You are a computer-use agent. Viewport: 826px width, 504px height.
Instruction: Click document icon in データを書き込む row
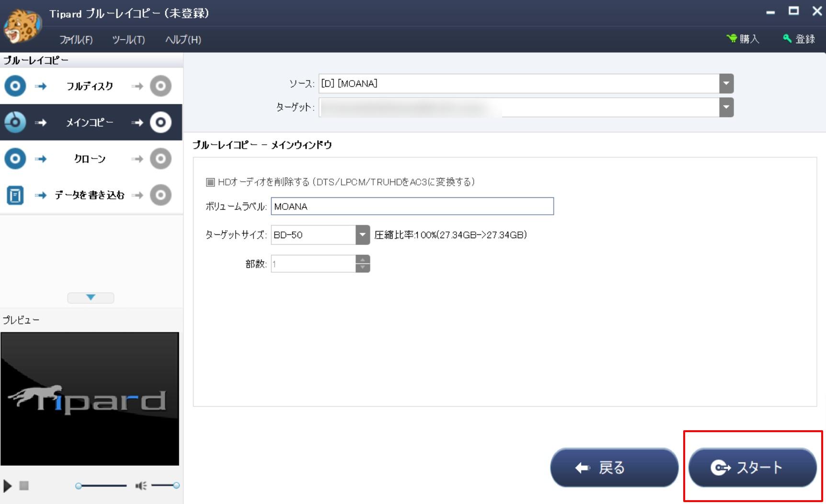15,195
